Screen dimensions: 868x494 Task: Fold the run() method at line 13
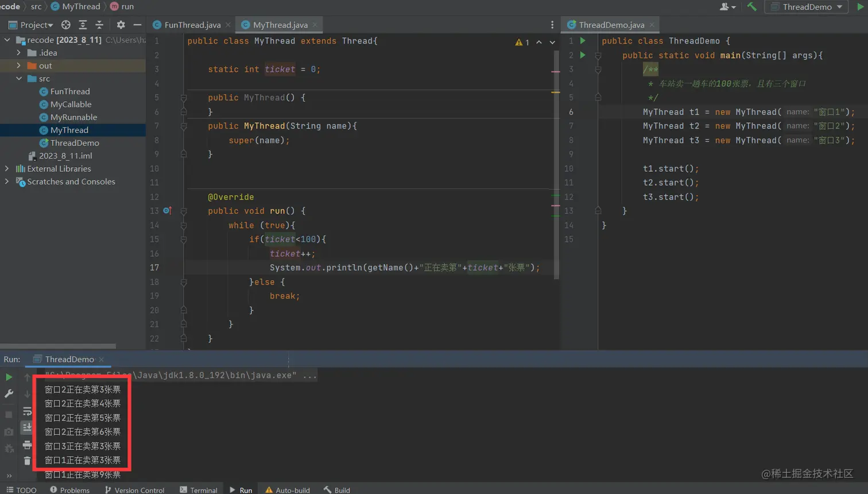[x=184, y=211]
